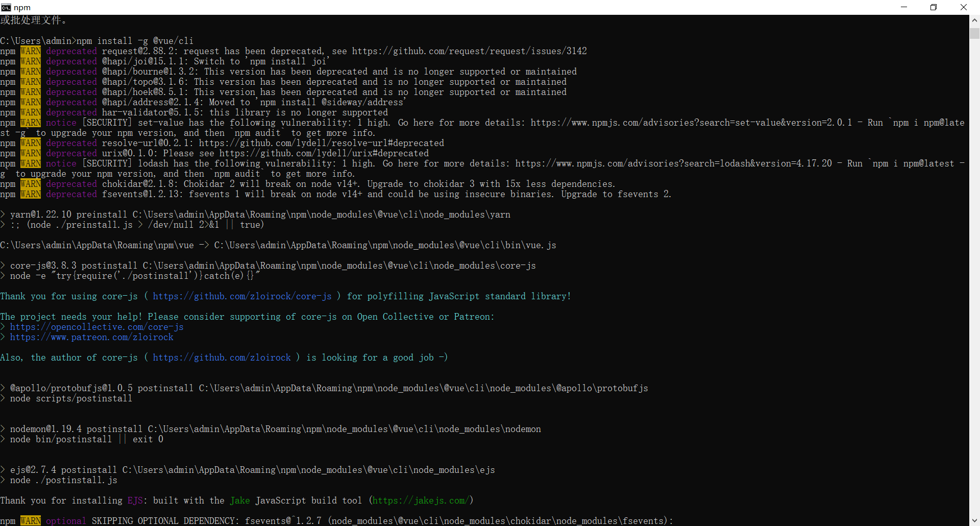Click the @hapi/joi@15.1.1 warning line

coord(165,61)
